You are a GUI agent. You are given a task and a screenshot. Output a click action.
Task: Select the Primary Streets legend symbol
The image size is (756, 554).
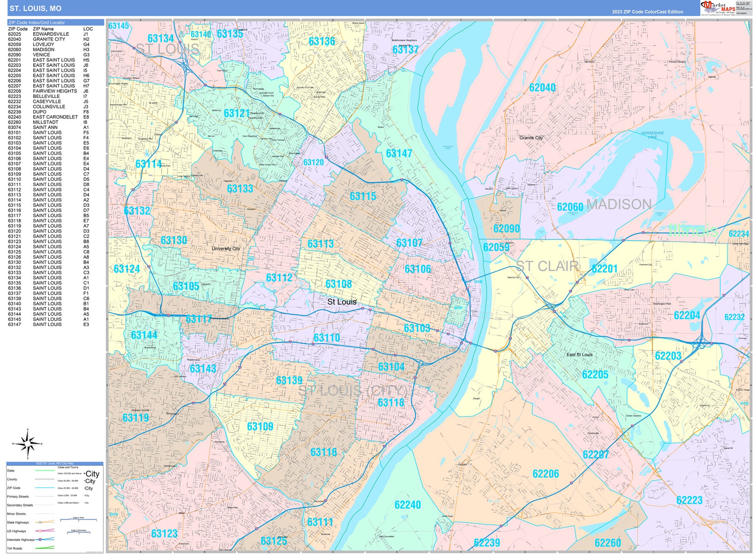45,496
